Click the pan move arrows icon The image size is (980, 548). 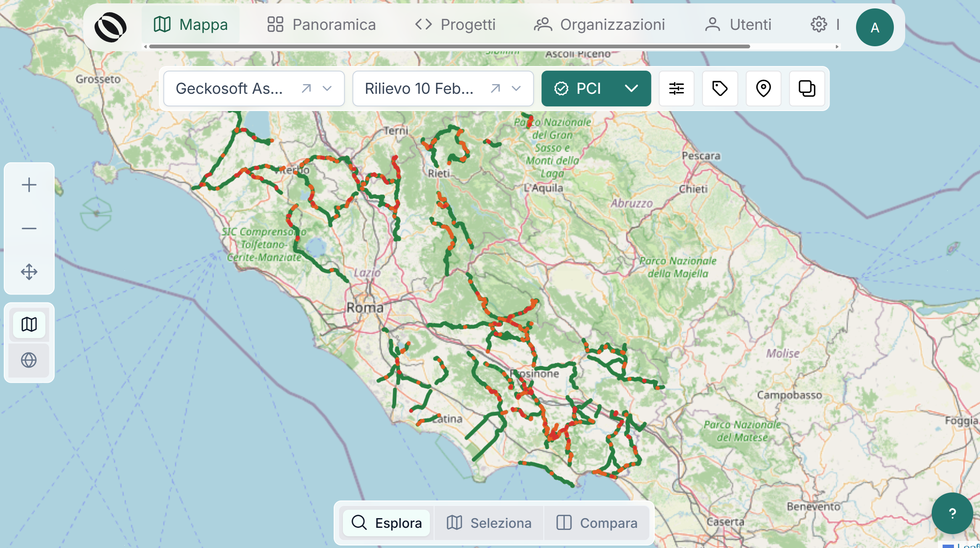[x=29, y=272]
